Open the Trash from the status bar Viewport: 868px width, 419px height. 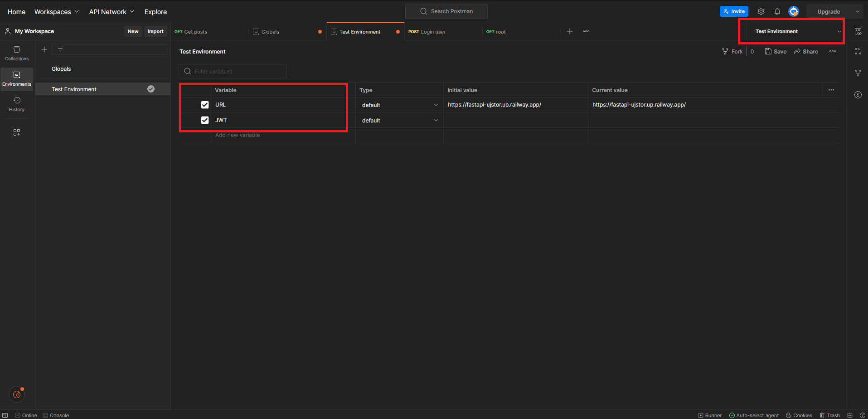(x=830, y=415)
